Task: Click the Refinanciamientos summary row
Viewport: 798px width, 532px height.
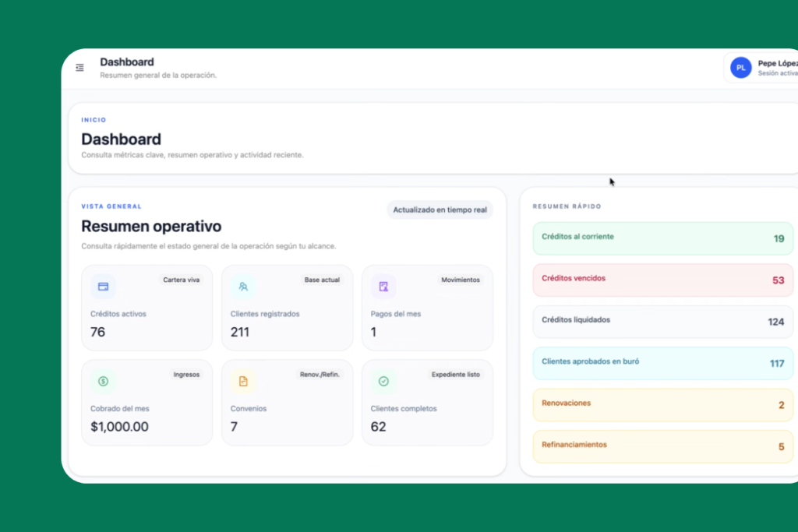Action: point(662,446)
